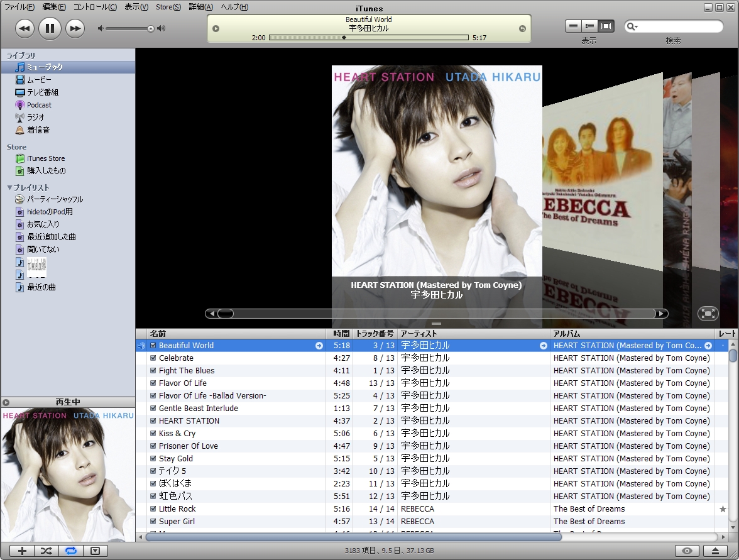The image size is (739, 560).
Task: Click the 再生中 artwork panel selector arrow
Action: pos(6,402)
